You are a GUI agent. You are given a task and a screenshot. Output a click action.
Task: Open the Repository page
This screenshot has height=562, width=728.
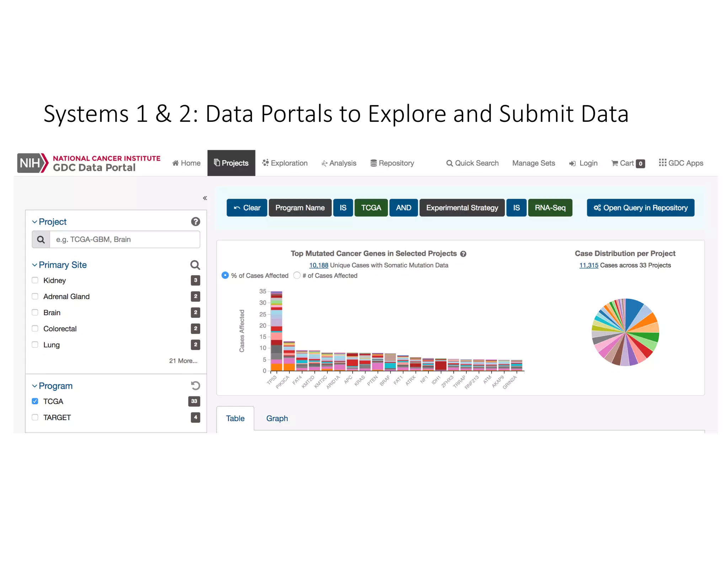click(392, 163)
